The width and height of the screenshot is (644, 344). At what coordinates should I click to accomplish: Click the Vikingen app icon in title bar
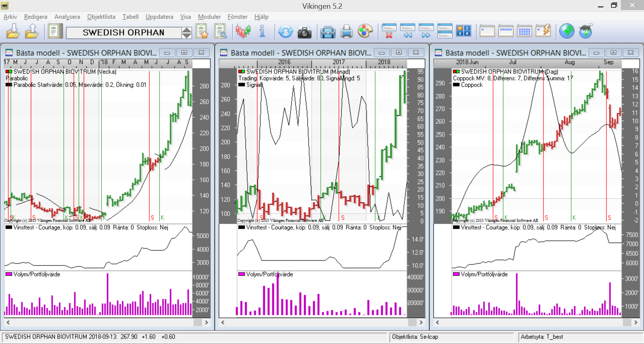[x=5, y=6]
